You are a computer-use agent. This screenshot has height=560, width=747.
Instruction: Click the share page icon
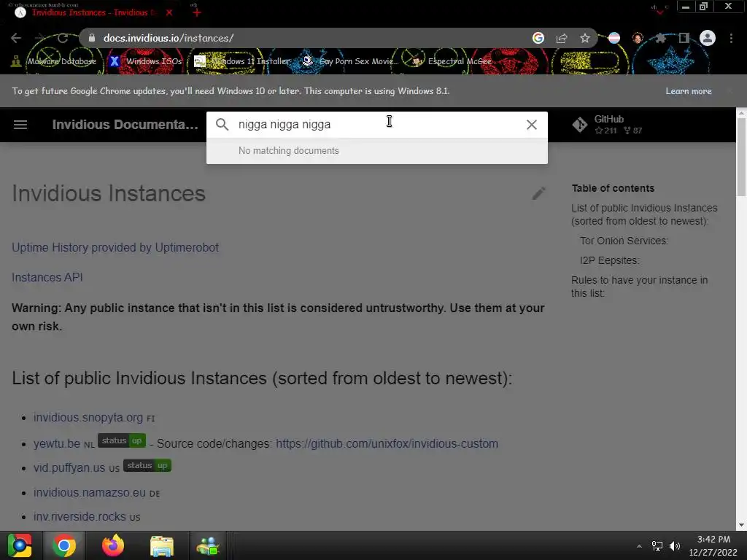click(562, 38)
